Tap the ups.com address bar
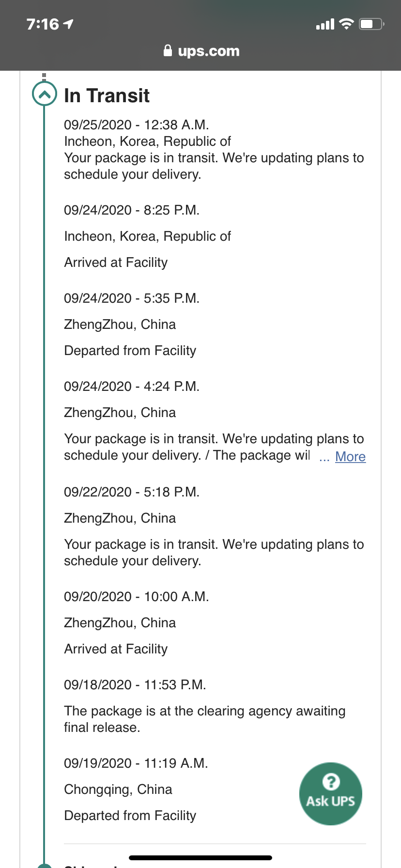Image resolution: width=401 pixels, height=868 pixels. (x=201, y=51)
